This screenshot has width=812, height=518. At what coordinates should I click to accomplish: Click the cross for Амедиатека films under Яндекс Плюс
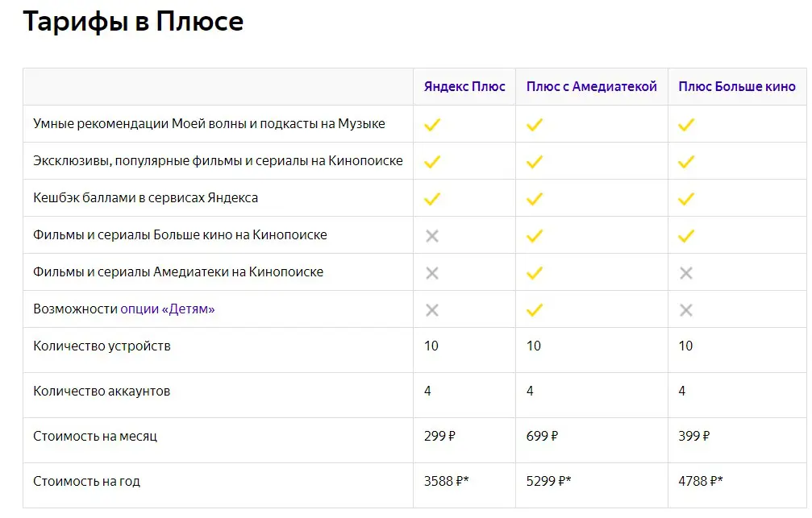(x=432, y=273)
